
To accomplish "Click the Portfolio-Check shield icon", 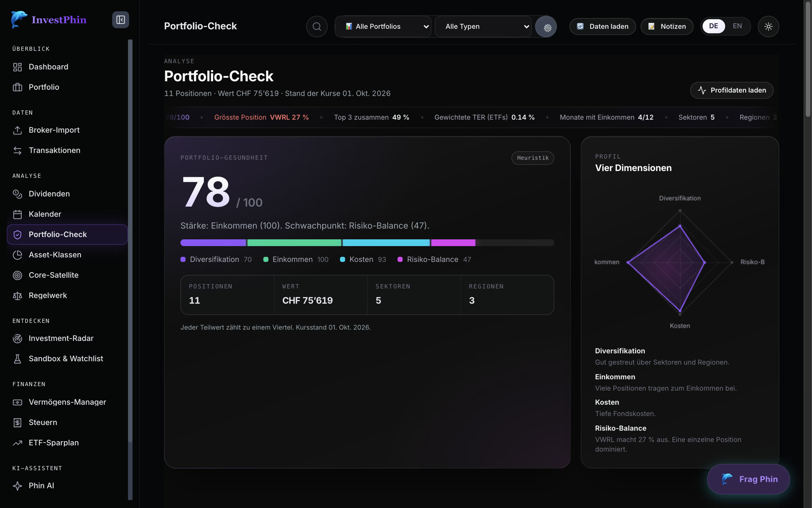I will [17, 235].
